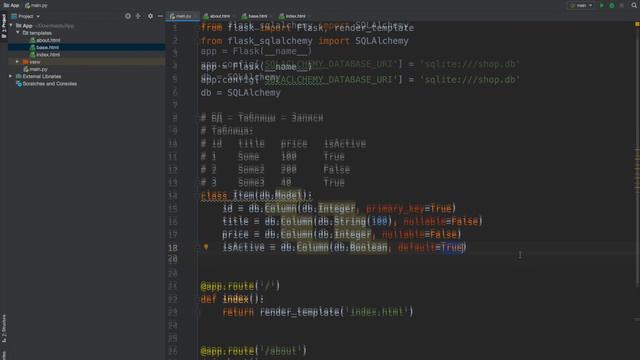640x360 pixels.
Task: Select base.html in the project tree
Action: [x=44, y=47]
